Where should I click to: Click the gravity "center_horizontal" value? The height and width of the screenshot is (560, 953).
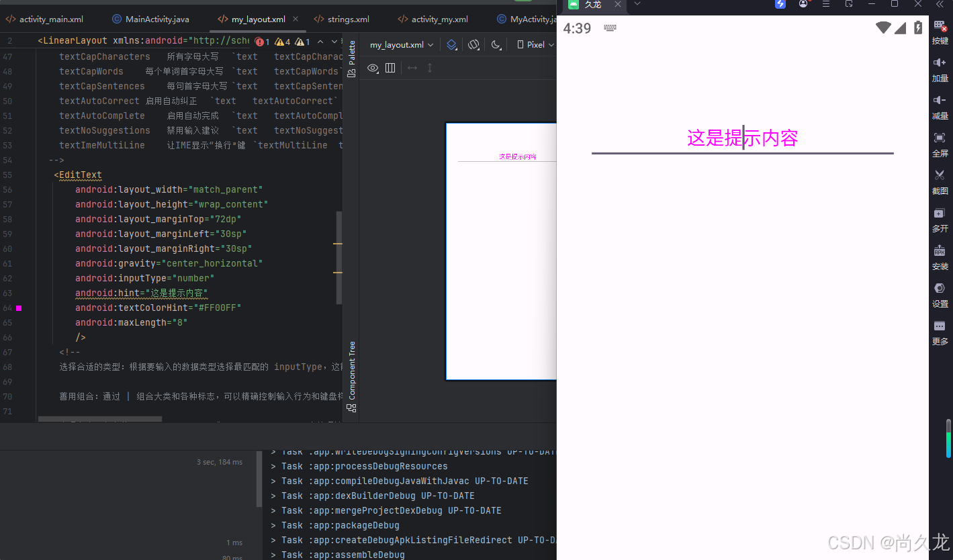click(x=212, y=263)
